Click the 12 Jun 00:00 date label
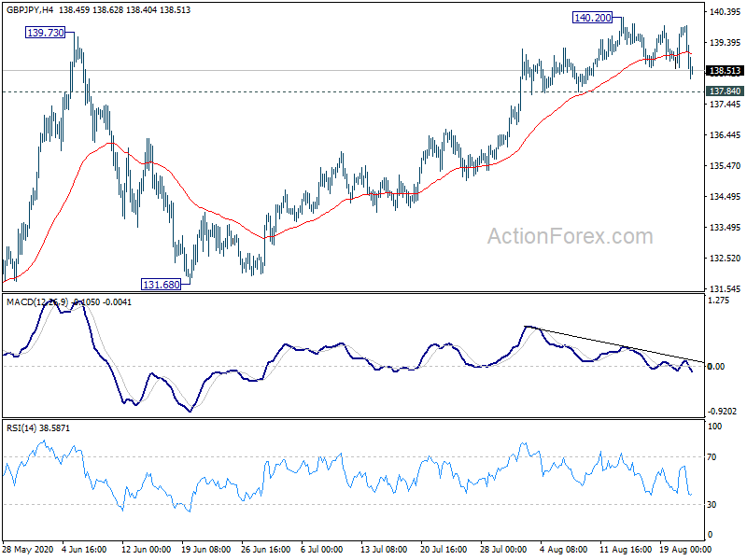747x560 pixels. click(x=146, y=549)
